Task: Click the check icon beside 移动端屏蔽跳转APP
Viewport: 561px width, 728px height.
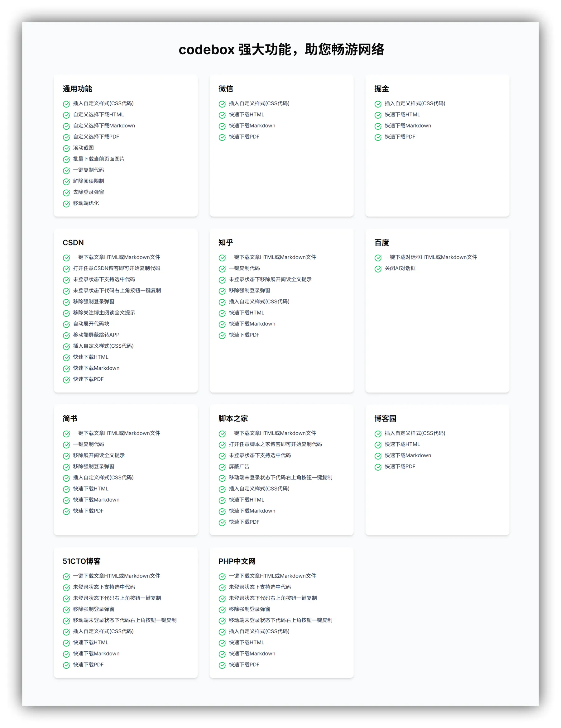Action: [66, 335]
